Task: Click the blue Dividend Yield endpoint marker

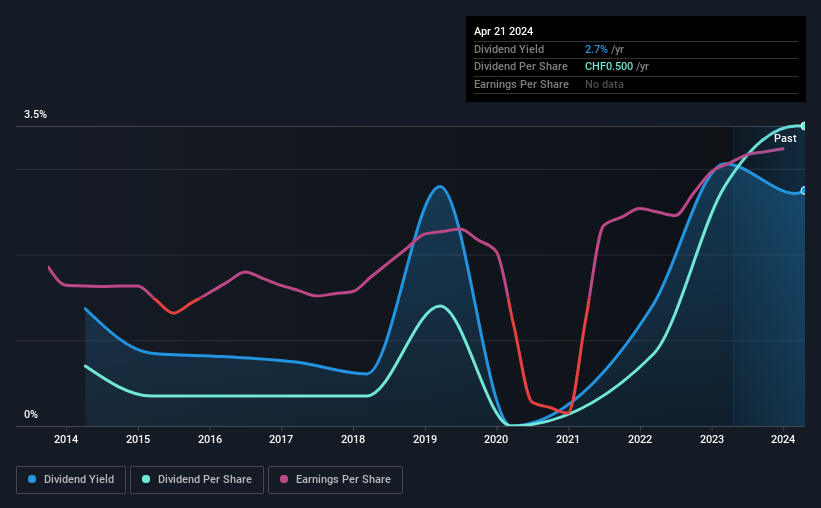Action: tap(803, 191)
